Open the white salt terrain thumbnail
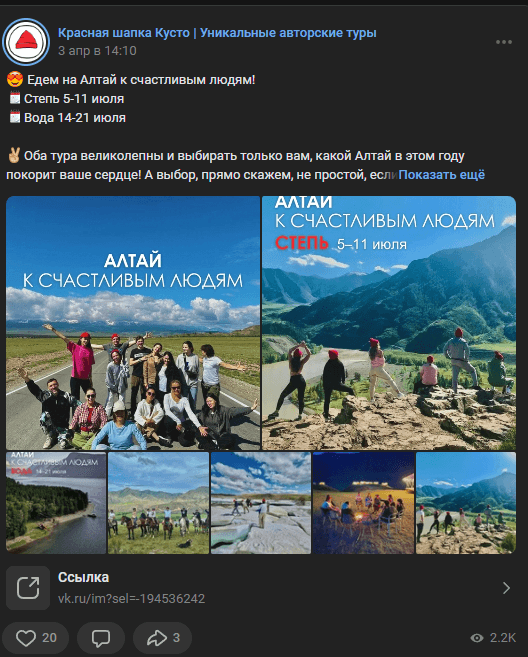 (261, 503)
